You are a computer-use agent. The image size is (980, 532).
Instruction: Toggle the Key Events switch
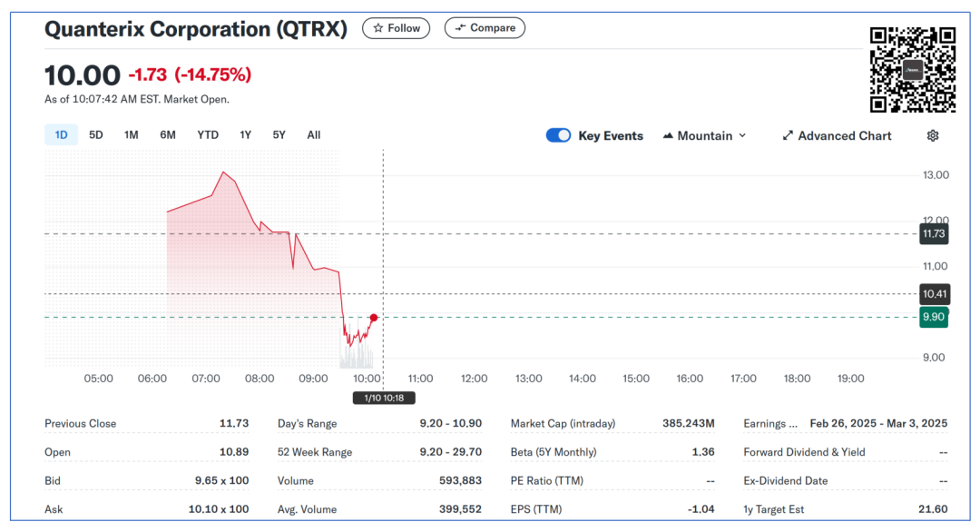(558, 135)
